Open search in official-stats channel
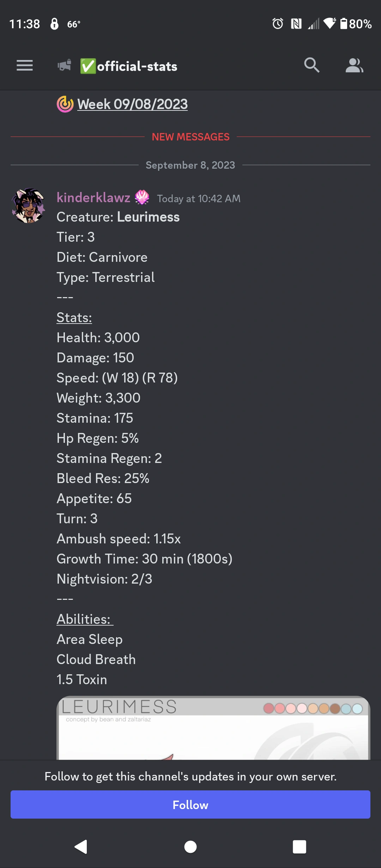Image resolution: width=381 pixels, height=868 pixels. [311, 66]
